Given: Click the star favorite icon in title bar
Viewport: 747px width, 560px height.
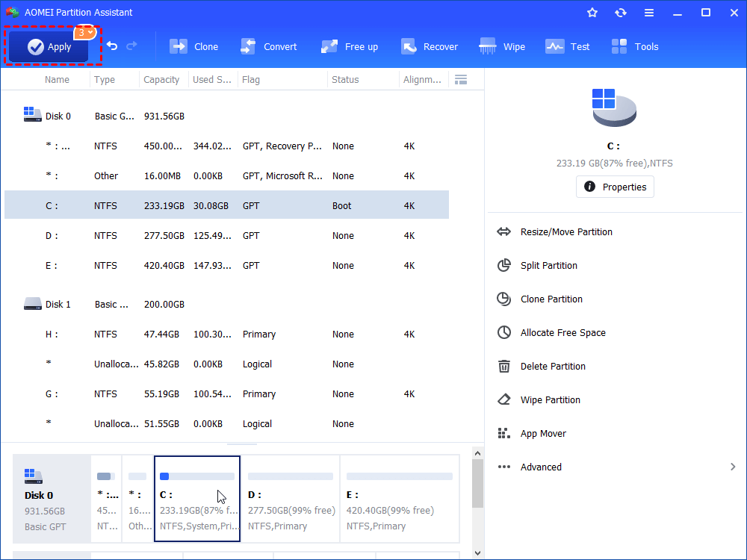Looking at the screenshot, I should pyautogui.click(x=592, y=13).
